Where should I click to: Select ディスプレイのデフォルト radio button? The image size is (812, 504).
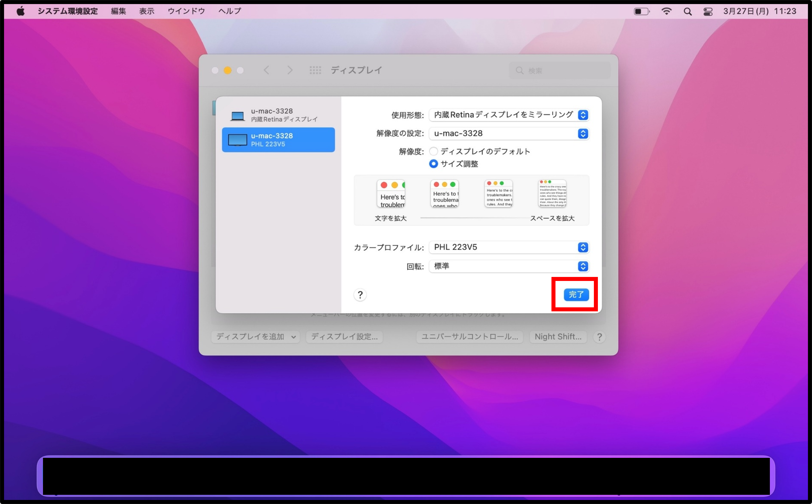[x=433, y=151]
